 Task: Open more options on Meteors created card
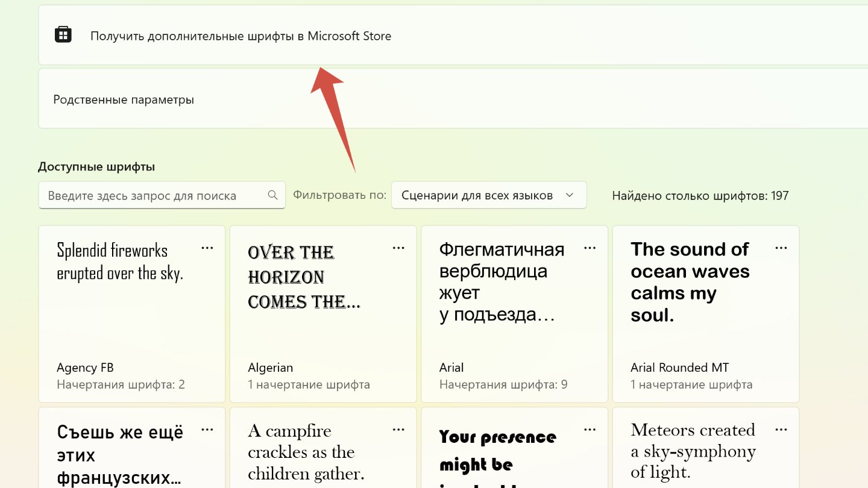click(x=781, y=430)
